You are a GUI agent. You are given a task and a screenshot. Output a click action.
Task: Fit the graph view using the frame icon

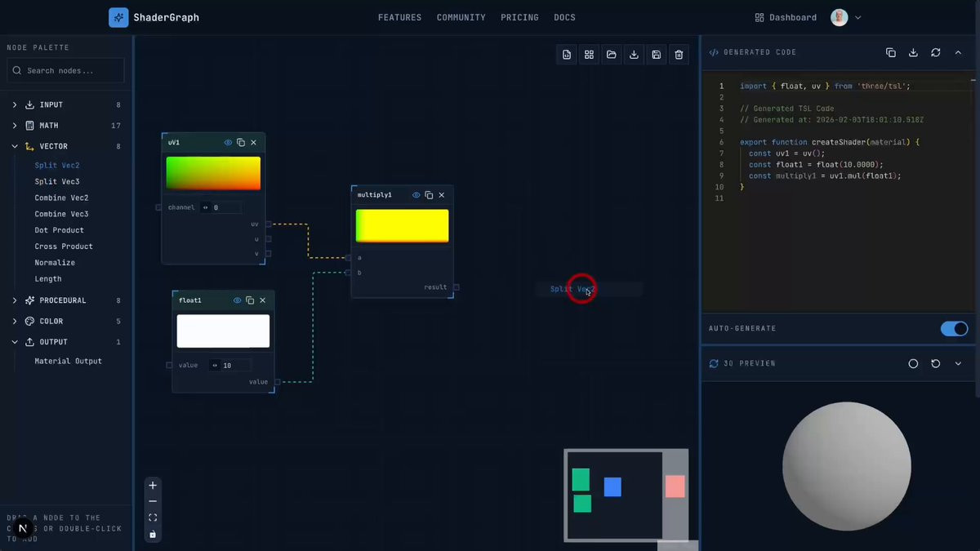point(153,518)
